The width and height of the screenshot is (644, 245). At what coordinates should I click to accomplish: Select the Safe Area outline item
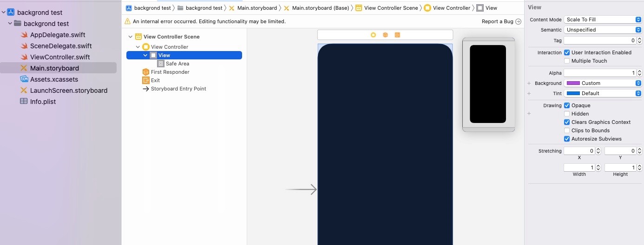tap(177, 64)
